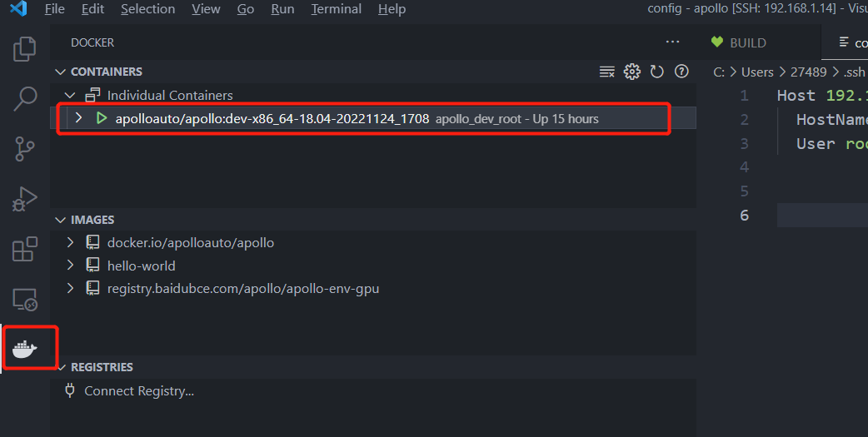Click editor line number 4

click(744, 166)
